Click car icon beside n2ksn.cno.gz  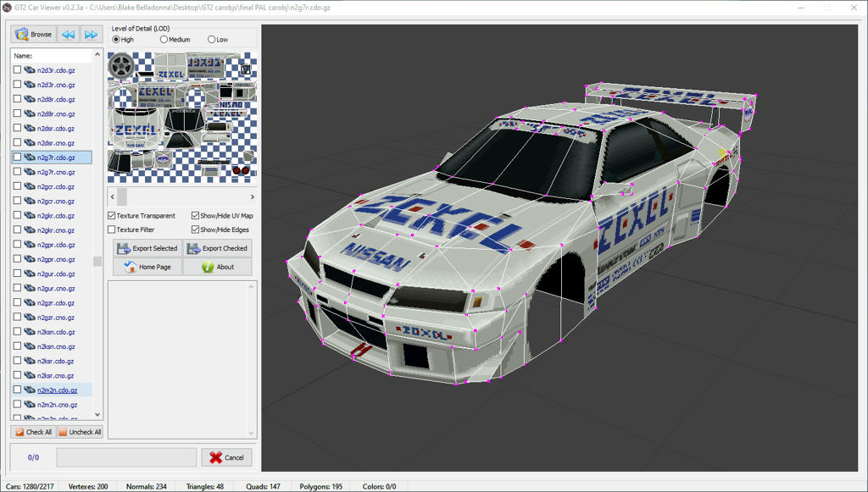pos(30,346)
